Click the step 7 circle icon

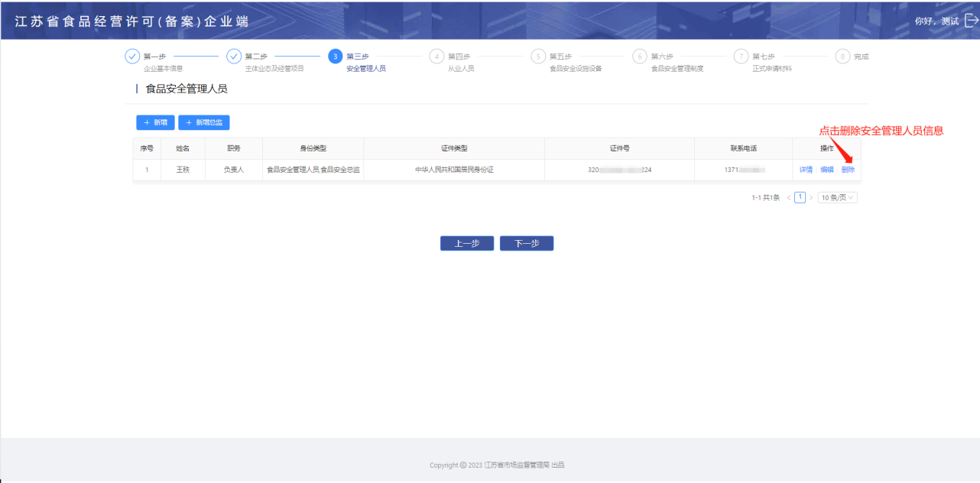(741, 57)
